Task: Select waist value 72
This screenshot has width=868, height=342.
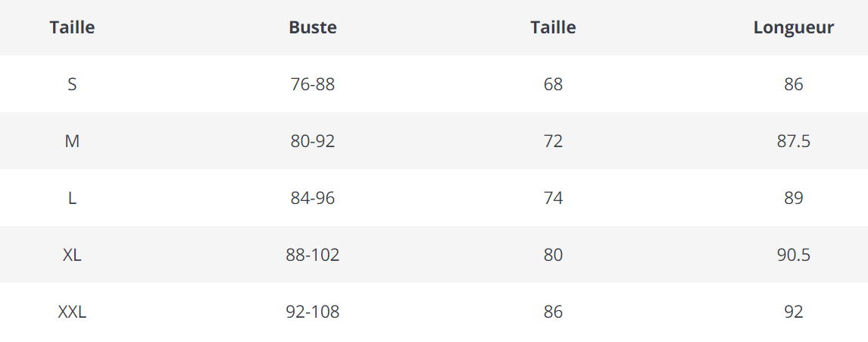Action: [553, 141]
